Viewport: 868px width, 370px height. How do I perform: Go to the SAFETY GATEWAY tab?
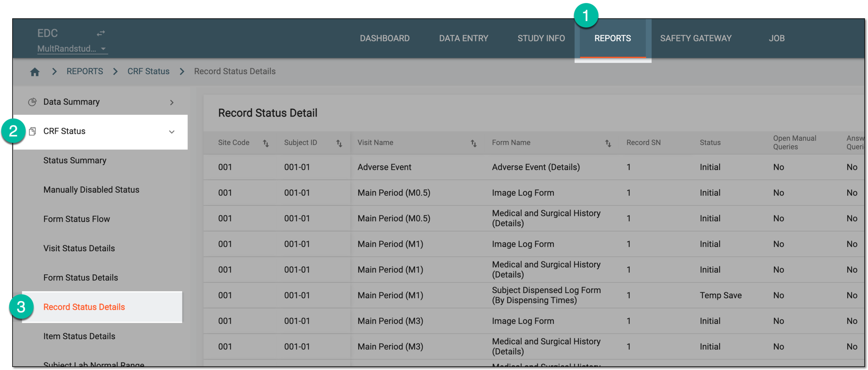[x=696, y=38]
